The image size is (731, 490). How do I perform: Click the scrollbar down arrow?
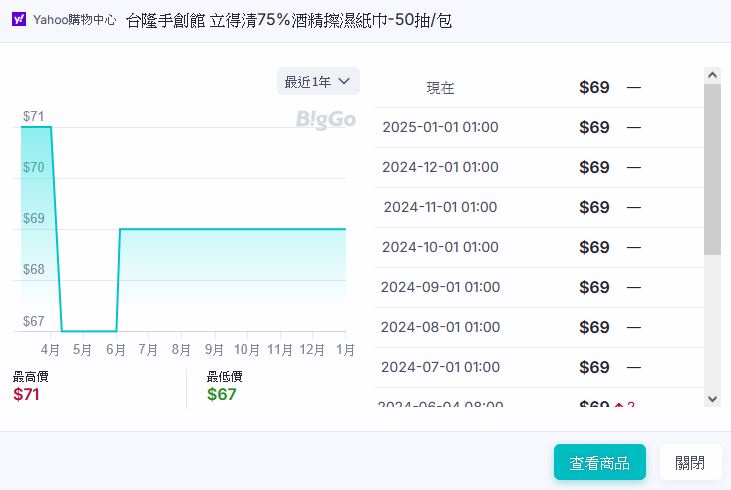(712, 398)
